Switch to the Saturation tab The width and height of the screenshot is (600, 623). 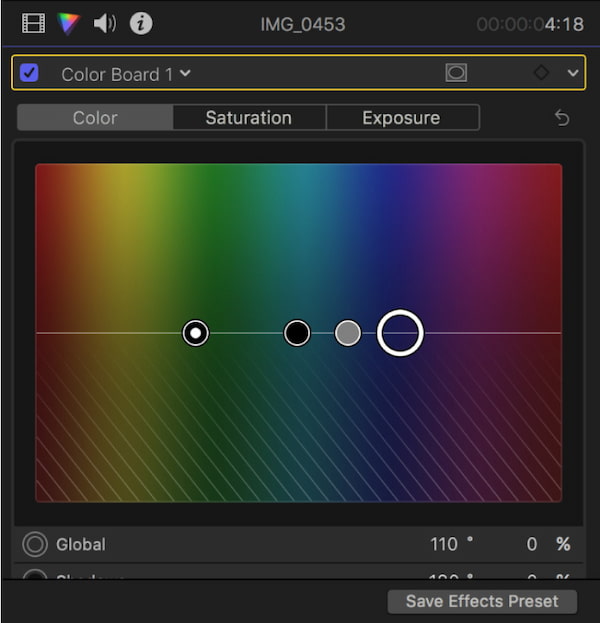coord(249,118)
